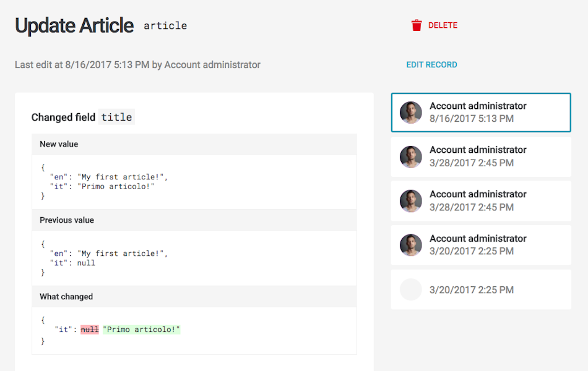Open the anonymous 3/20/2017 2:25 PM version
The width and height of the screenshot is (588, 371).
(x=481, y=289)
